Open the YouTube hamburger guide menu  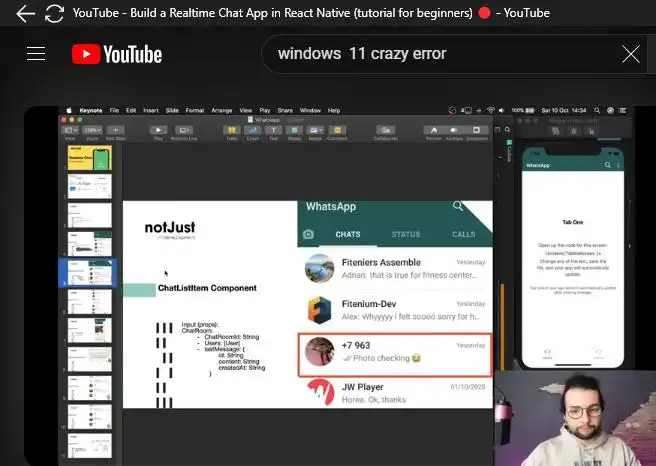click(x=36, y=54)
